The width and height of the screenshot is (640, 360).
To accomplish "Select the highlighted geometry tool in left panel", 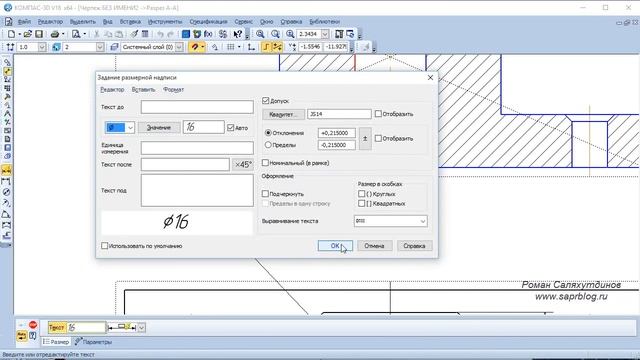I will tap(7, 71).
